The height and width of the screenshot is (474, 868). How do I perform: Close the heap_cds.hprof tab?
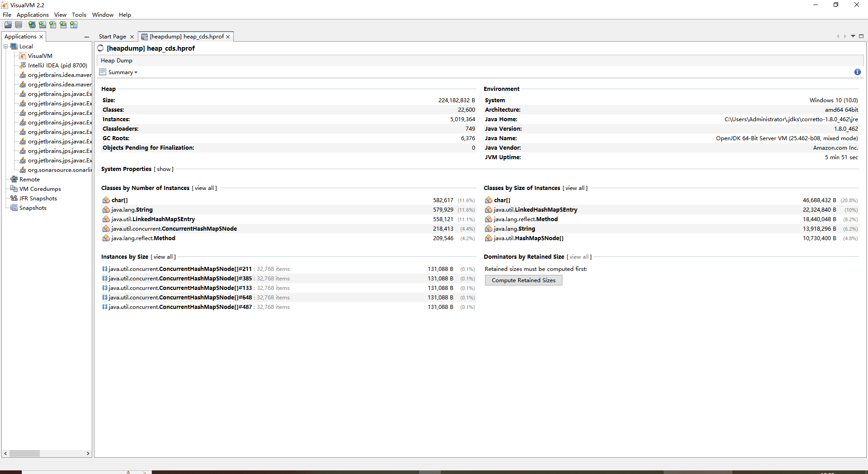(x=228, y=37)
